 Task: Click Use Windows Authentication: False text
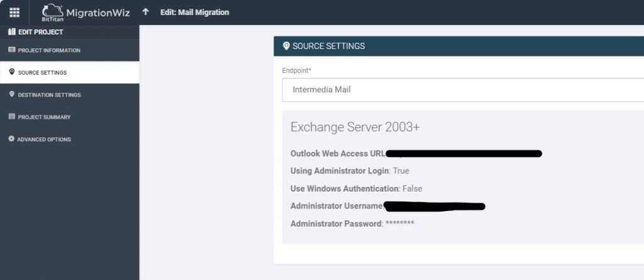pyautogui.click(x=356, y=188)
